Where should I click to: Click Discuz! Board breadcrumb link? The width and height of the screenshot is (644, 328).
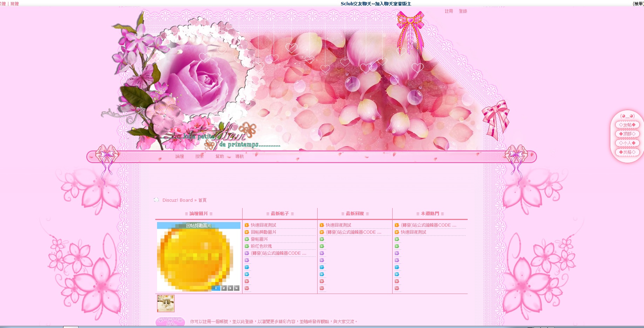[x=177, y=200]
